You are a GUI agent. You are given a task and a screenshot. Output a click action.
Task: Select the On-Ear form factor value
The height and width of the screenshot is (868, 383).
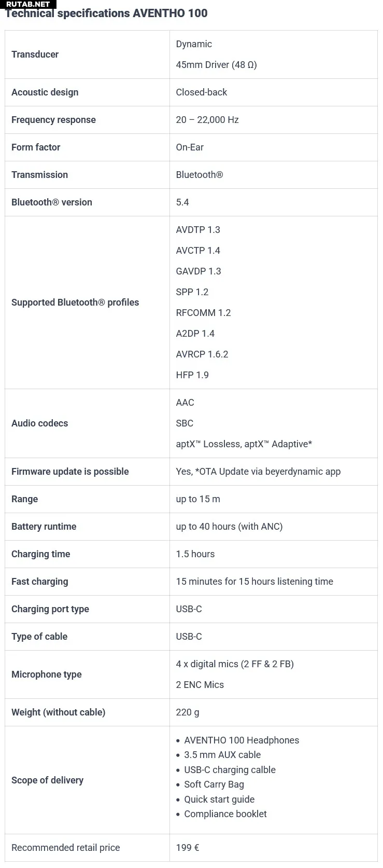click(190, 147)
